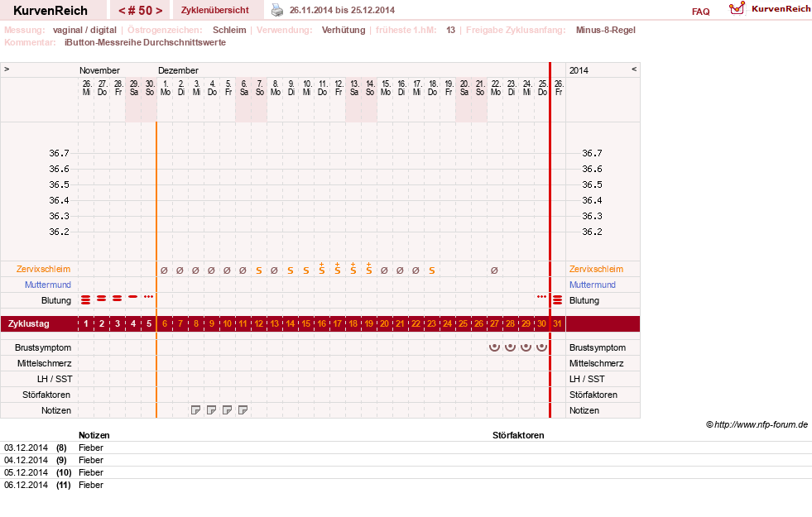The width and height of the screenshot is (812, 517).
Task: Click the < arrow at chart's right edge
Action: [634, 69]
